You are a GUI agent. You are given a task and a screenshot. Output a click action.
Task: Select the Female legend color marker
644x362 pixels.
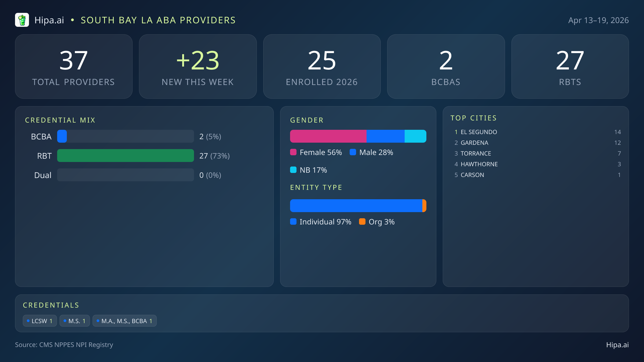pos(294,152)
